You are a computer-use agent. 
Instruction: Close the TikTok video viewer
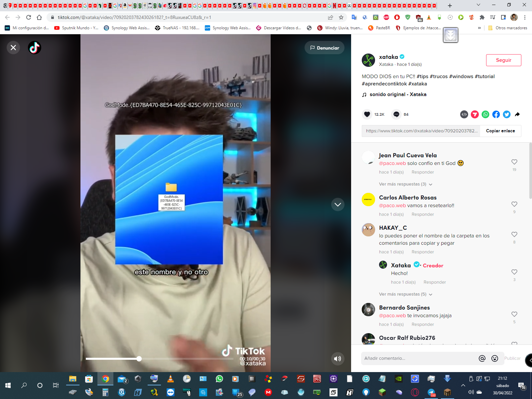(x=13, y=48)
